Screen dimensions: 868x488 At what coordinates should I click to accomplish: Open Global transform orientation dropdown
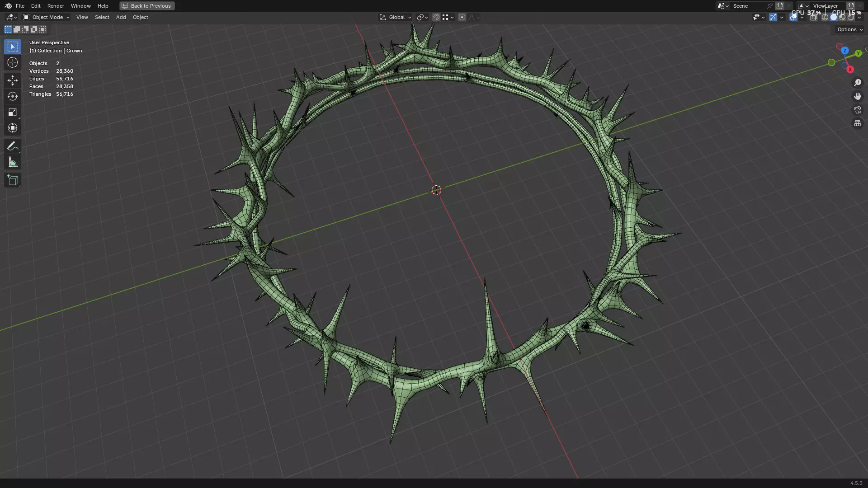(395, 17)
